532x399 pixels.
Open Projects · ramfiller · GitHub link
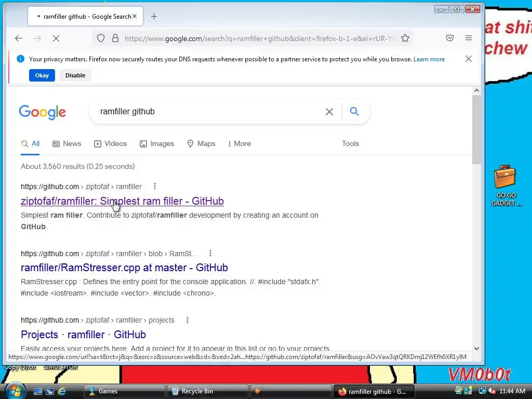[83, 335]
